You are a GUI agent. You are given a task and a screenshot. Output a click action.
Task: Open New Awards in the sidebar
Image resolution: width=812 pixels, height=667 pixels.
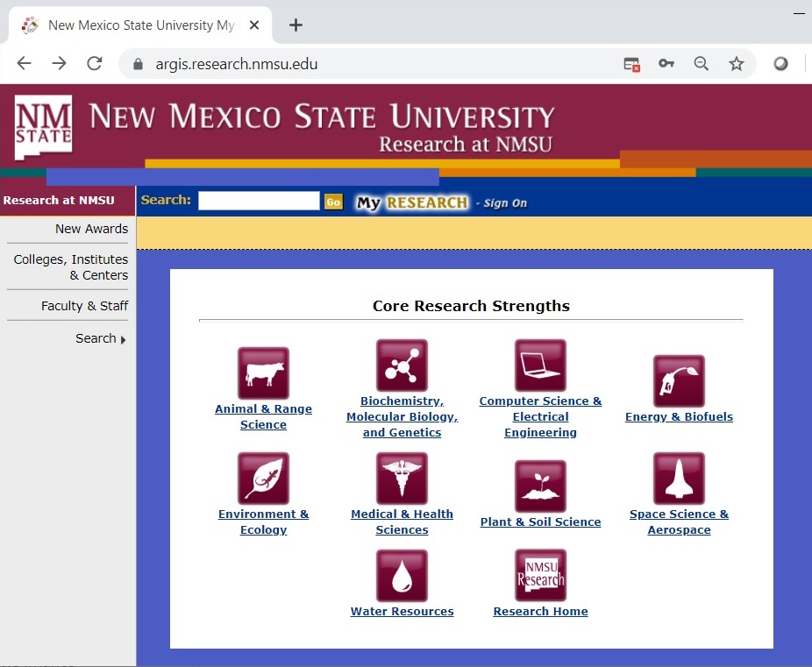[x=92, y=229]
